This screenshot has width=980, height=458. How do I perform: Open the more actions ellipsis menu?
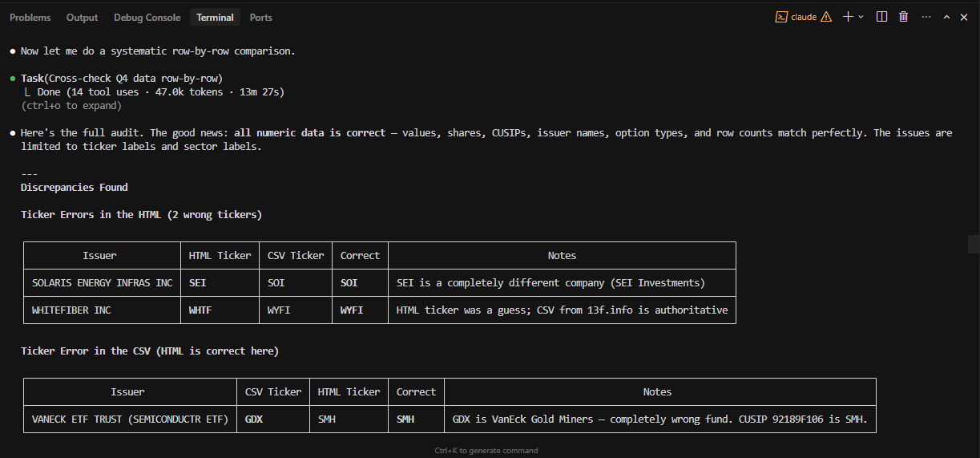pyautogui.click(x=926, y=17)
